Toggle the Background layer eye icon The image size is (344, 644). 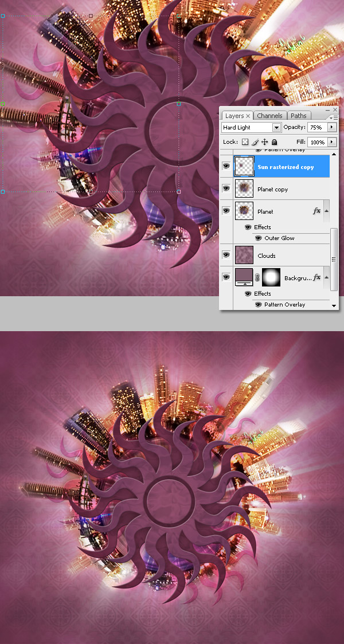tap(226, 277)
